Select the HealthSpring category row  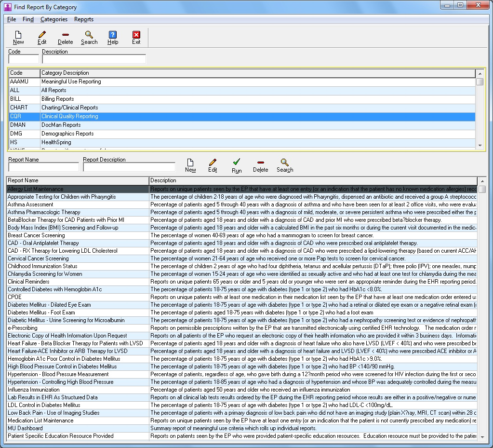click(x=242, y=142)
